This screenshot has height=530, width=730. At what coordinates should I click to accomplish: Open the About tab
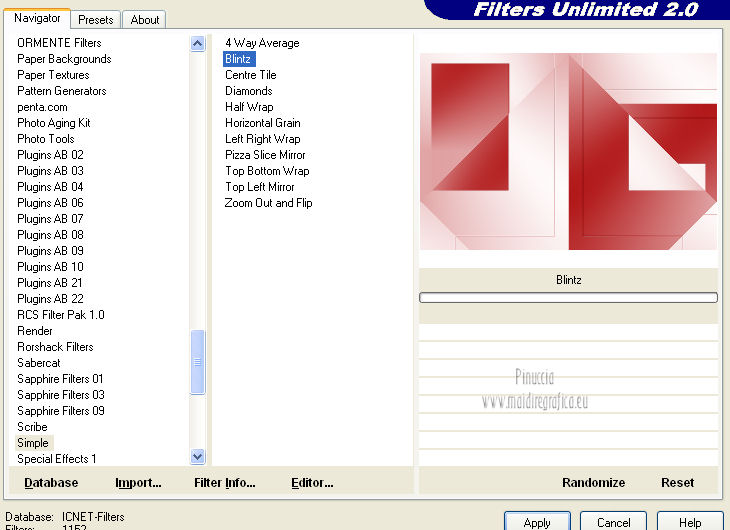click(144, 20)
